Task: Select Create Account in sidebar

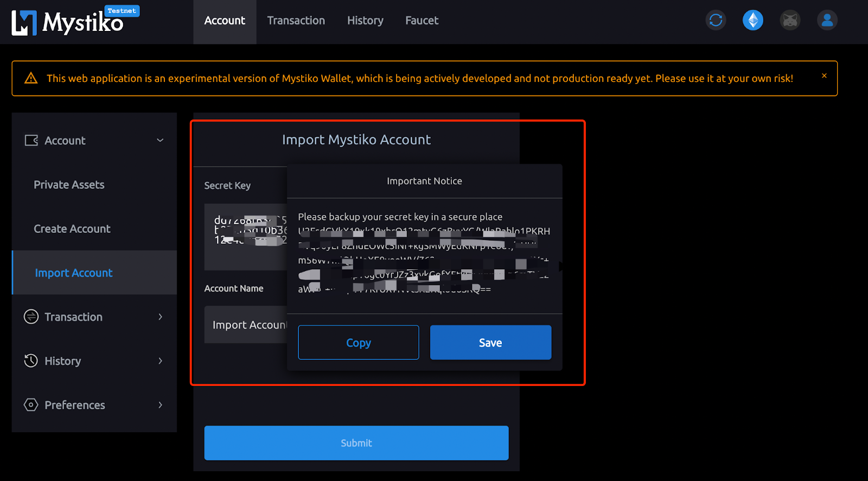Action: pyautogui.click(x=94, y=229)
